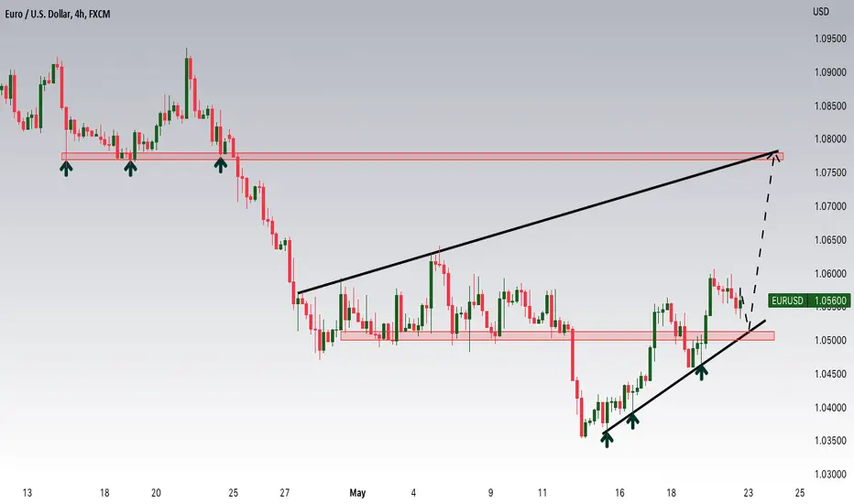Select the short rising black trendline

(684, 377)
